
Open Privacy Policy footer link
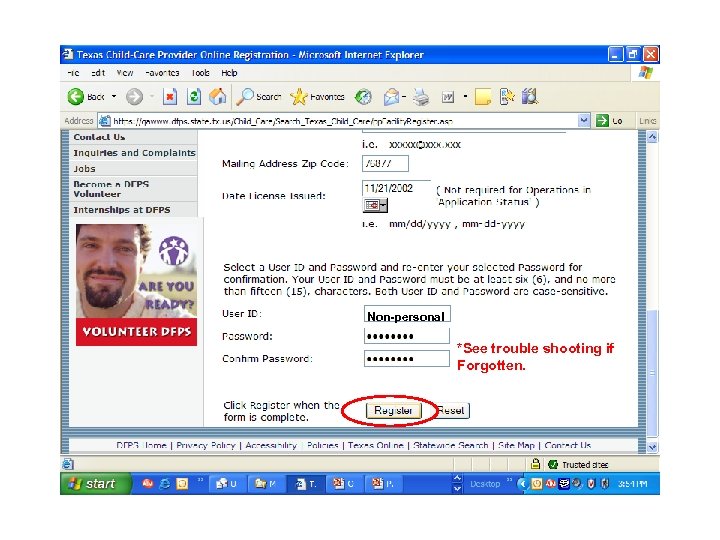point(206,445)
